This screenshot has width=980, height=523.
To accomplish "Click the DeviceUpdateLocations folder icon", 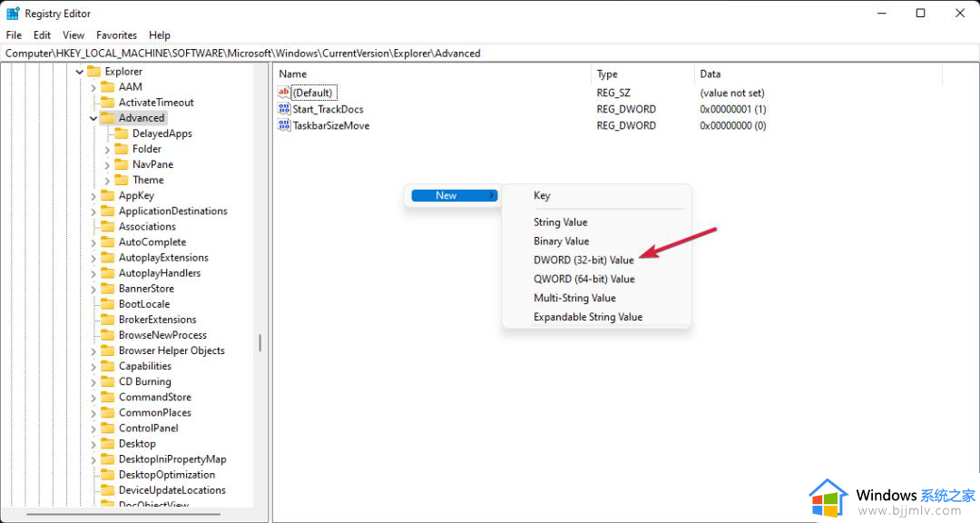I will [x=107, y=489].
